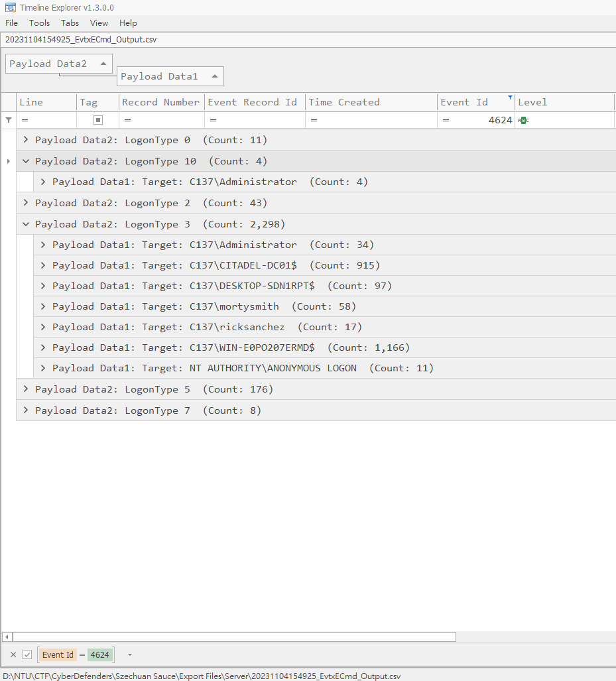Sort by the Line column header
The image size is (616, 681).
pos(46,102)
